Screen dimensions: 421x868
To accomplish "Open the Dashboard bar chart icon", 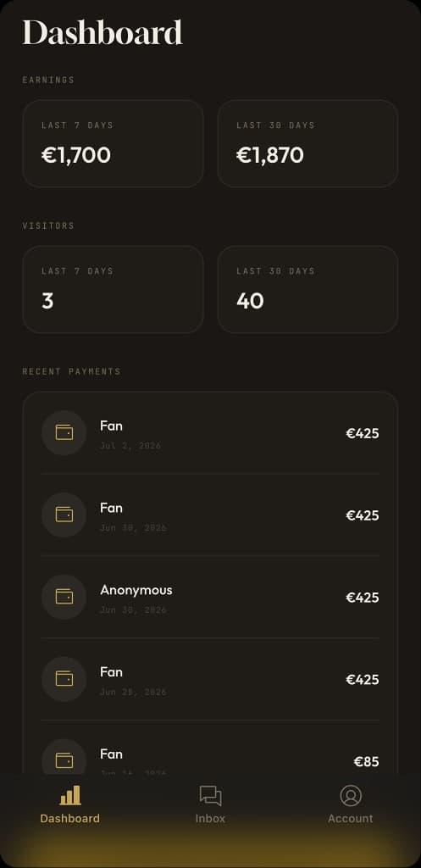I will click(x=70, y=795).
